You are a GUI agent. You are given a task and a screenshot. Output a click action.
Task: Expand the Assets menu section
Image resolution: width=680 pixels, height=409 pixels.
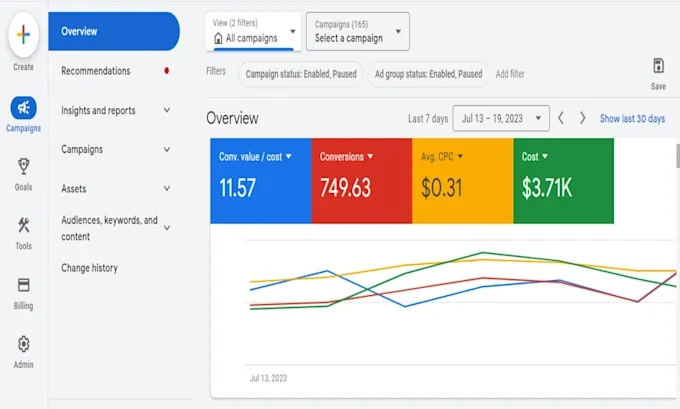coord(115,188)
